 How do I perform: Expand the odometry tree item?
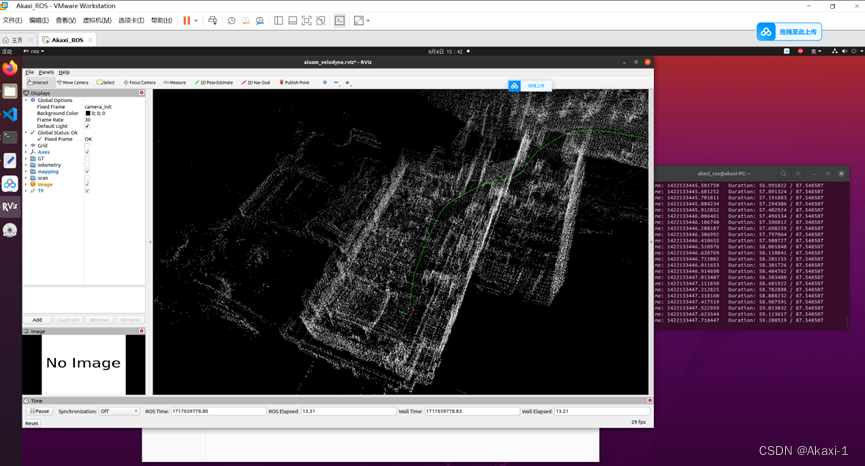(26, 165)
